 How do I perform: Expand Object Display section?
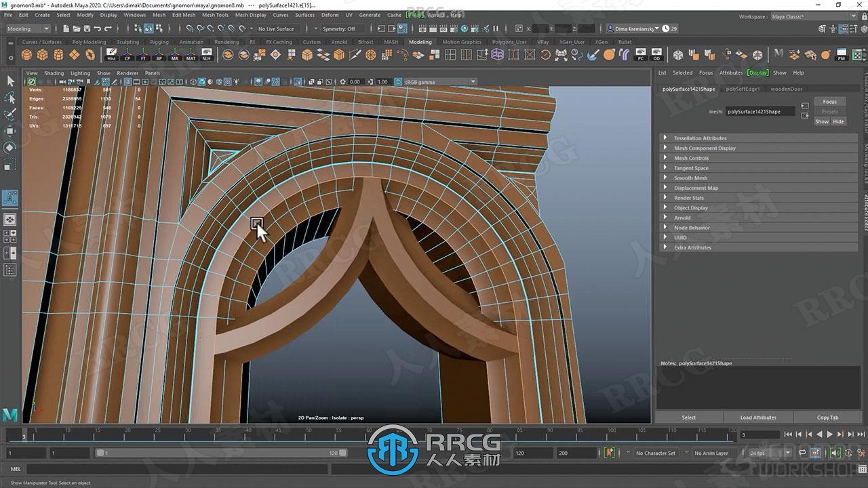(759, 207)
